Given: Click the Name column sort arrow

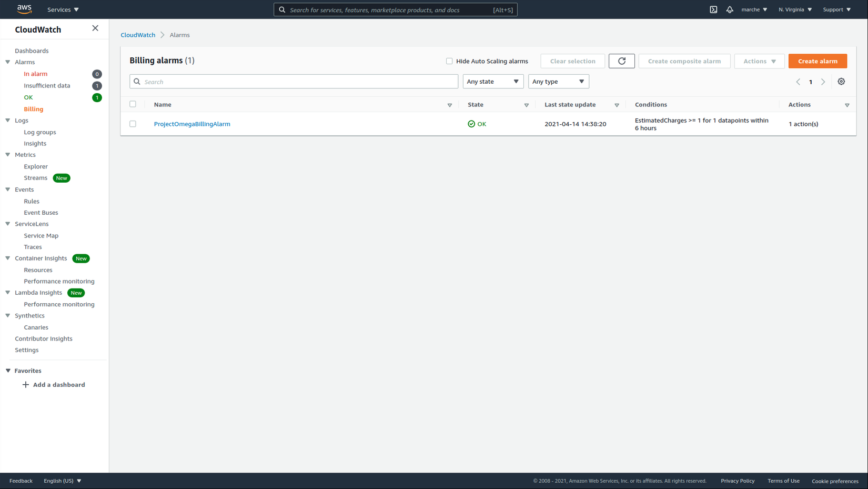Looking at the screenshot, I should coord(450,105).
